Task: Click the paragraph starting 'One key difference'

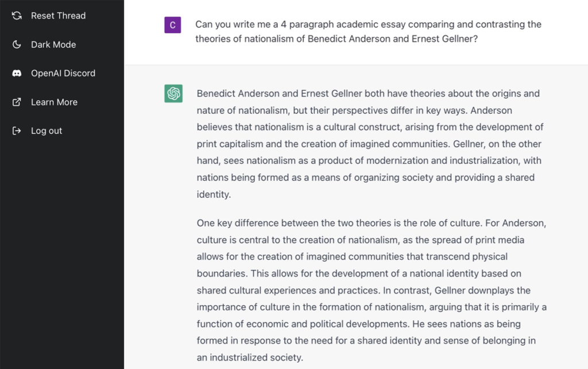Action: [372, 290]
